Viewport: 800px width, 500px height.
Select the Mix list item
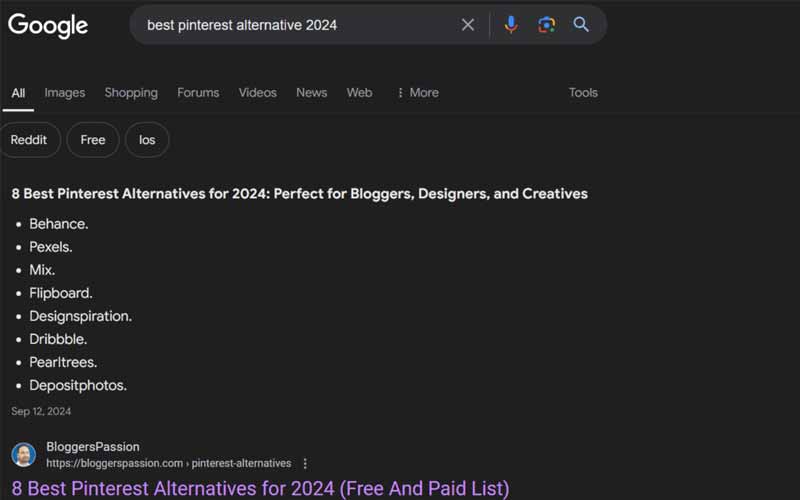42,270
